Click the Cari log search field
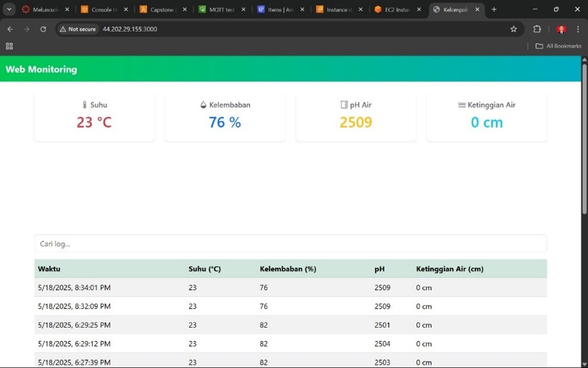Image resolution: width=588 pixels, height=368 pixels. tap(290, 244)
